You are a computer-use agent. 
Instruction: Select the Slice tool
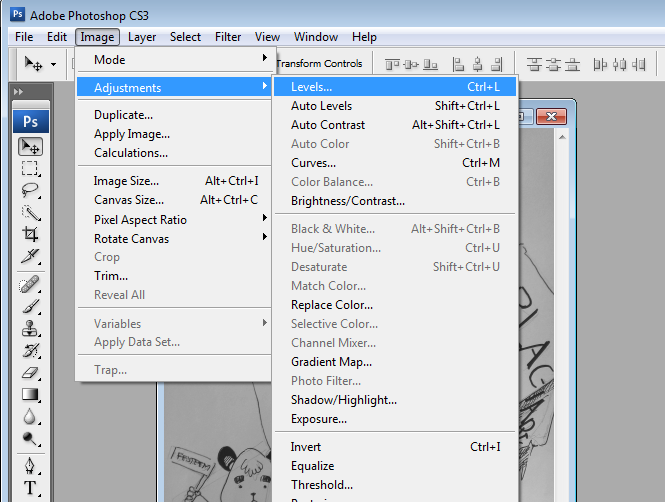30,256
